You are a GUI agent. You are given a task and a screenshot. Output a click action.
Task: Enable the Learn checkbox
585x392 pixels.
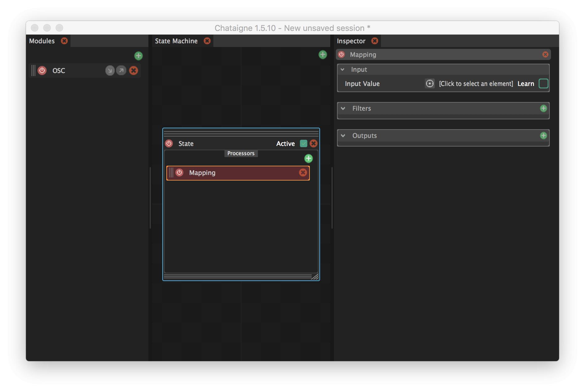pyautogui.click(x=543, y=83)
